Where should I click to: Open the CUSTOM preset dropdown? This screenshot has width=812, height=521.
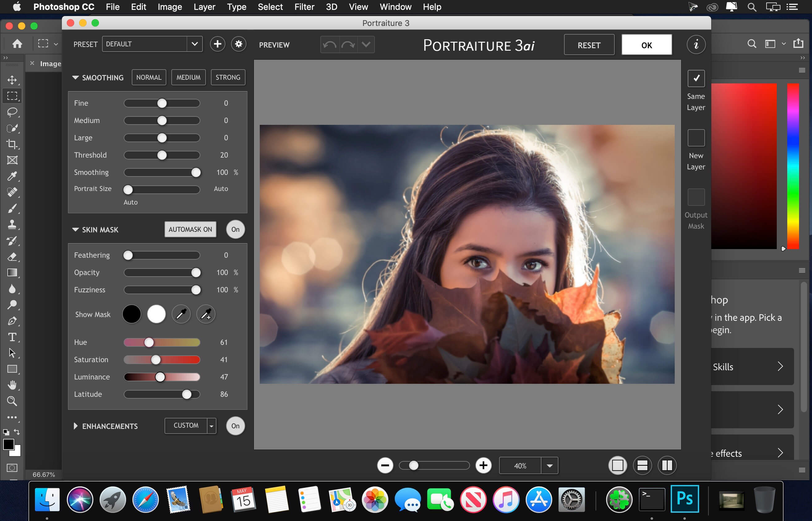(x=211, y=426)
